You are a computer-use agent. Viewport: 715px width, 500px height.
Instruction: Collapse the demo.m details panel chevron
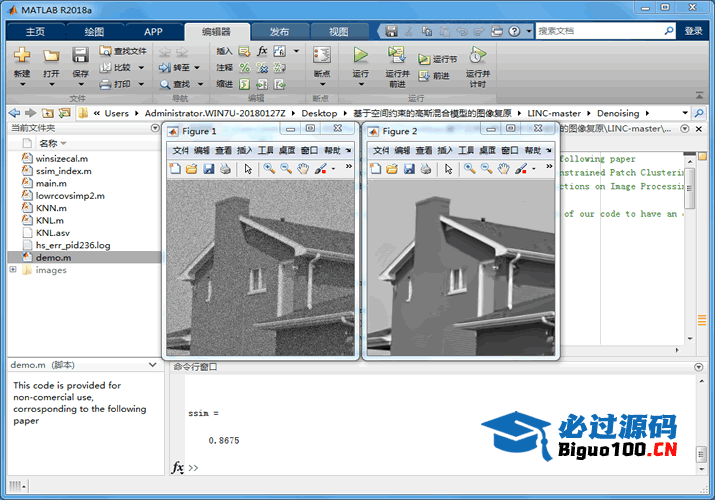(x=153, y=365)
